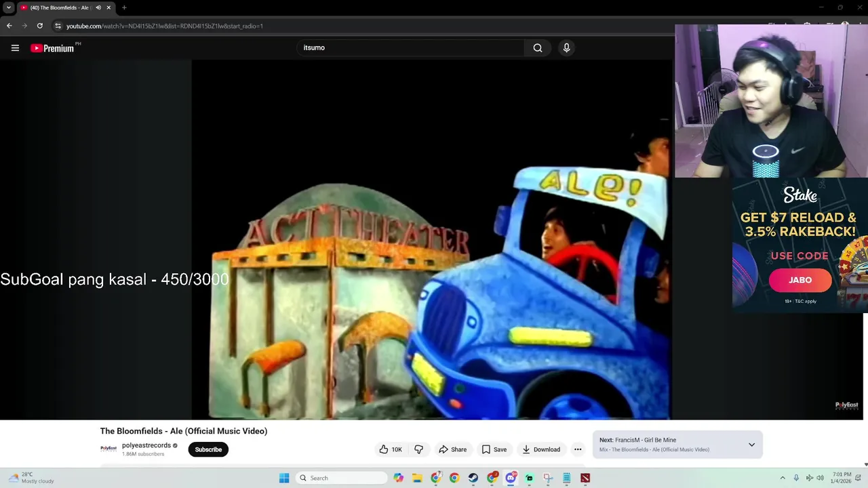Viewport: 868px width, 488px height.
Task: Subscribe to polyeastrecords
Action: pyautogui.click(x=208, y=449)
